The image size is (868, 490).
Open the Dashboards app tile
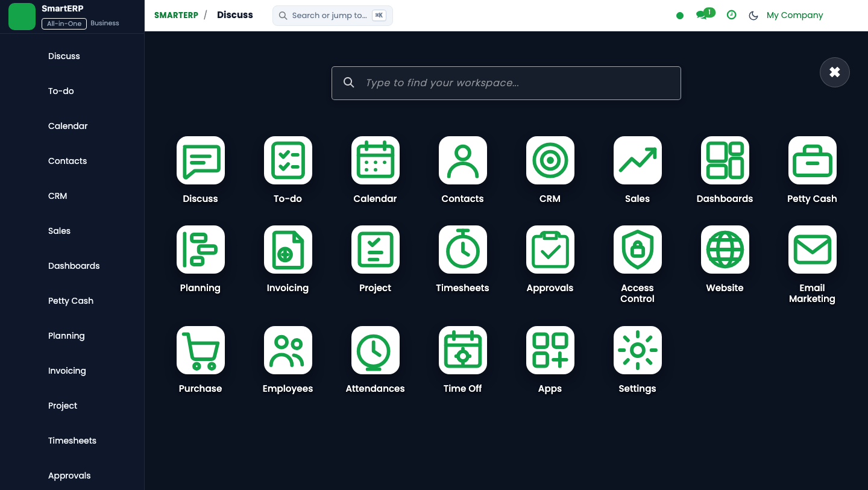pyautogui.click(x=725, y=160)
